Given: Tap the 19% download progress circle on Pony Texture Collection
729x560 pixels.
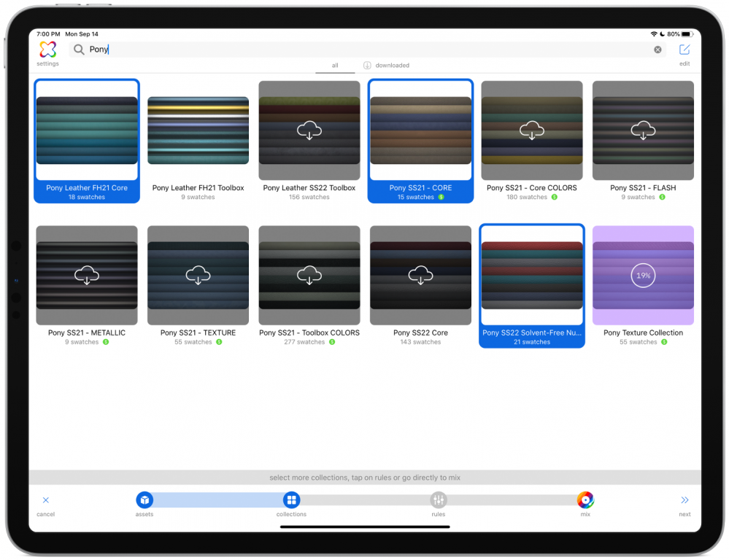Looking at the screenshot, I should tap(643, 276).
